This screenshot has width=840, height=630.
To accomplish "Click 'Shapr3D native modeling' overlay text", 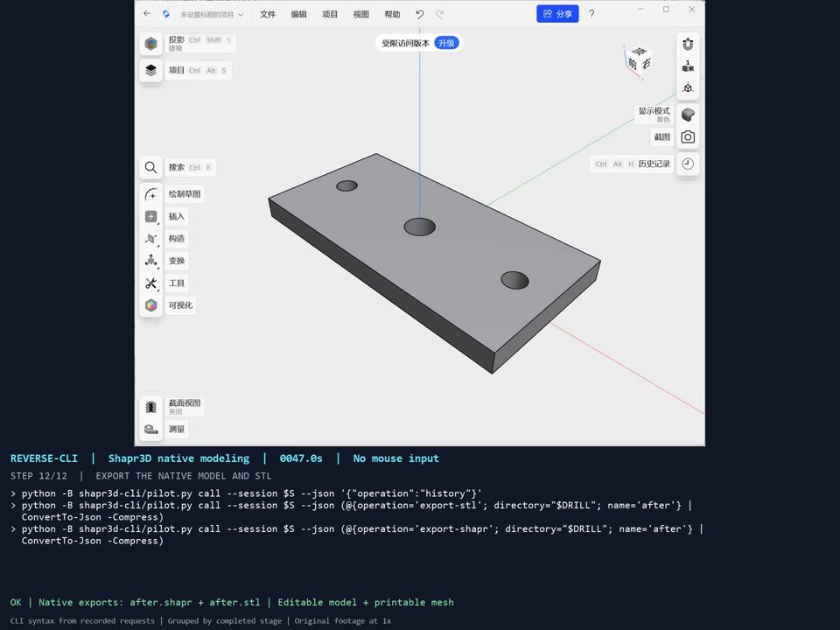I will 178,458.
